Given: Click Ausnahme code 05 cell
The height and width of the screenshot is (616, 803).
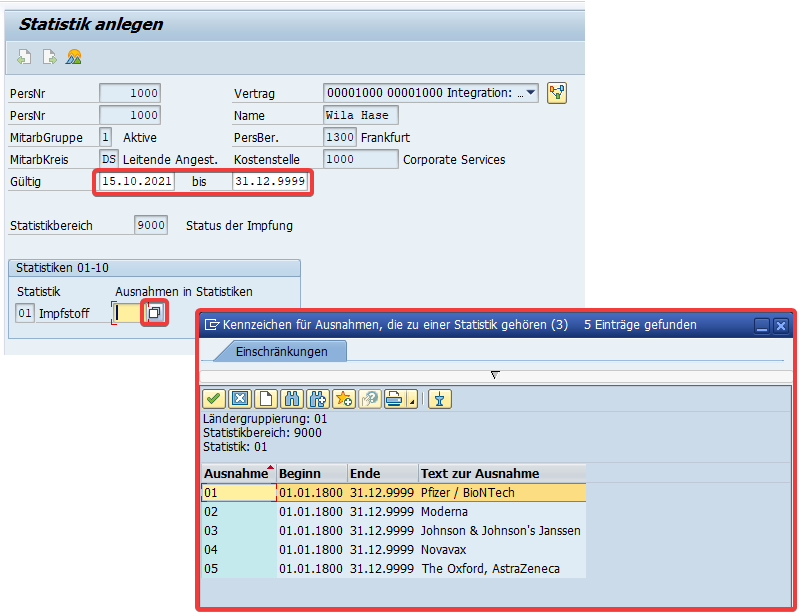Looking at the screenshot, I should pos(239,568).
